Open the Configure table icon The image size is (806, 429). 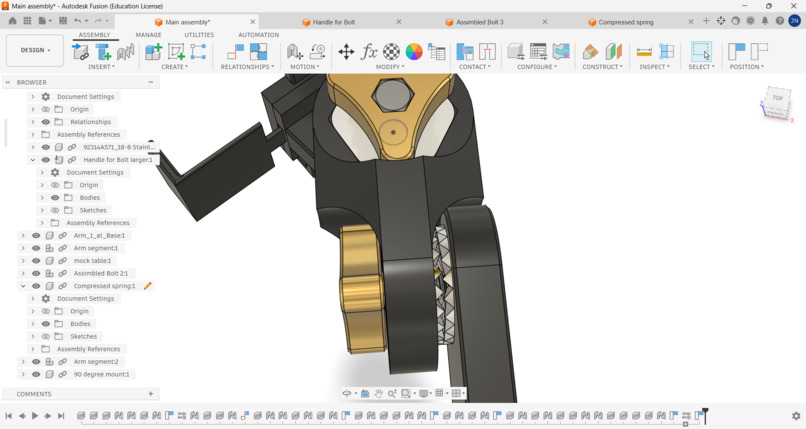click(538, 51)
